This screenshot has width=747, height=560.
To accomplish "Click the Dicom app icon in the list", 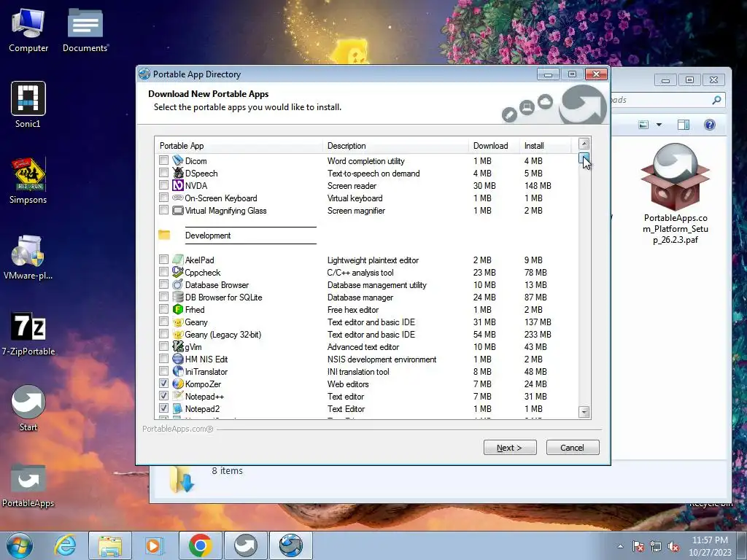I will tap(178, 160).
